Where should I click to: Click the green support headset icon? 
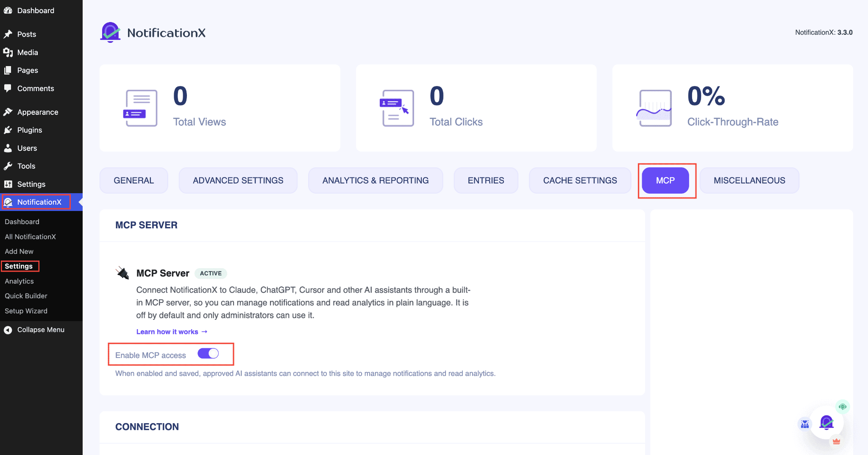coord(843,407)
